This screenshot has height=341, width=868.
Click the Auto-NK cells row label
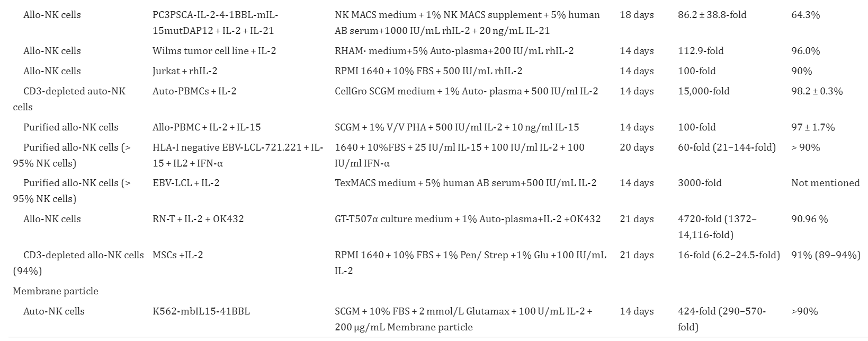pos(53,311)
